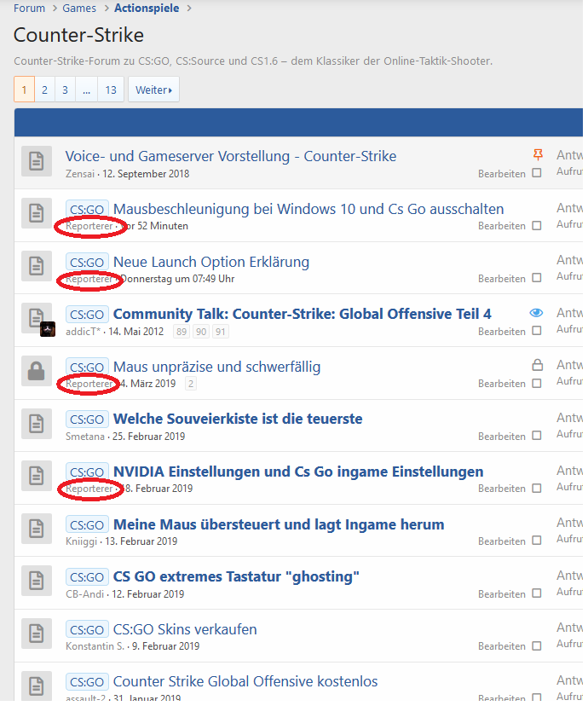Image resolution: width=588 pixels, height=706 pixels.
Task: Jump to page 89 of Community Talk
Action: point(182,332)
